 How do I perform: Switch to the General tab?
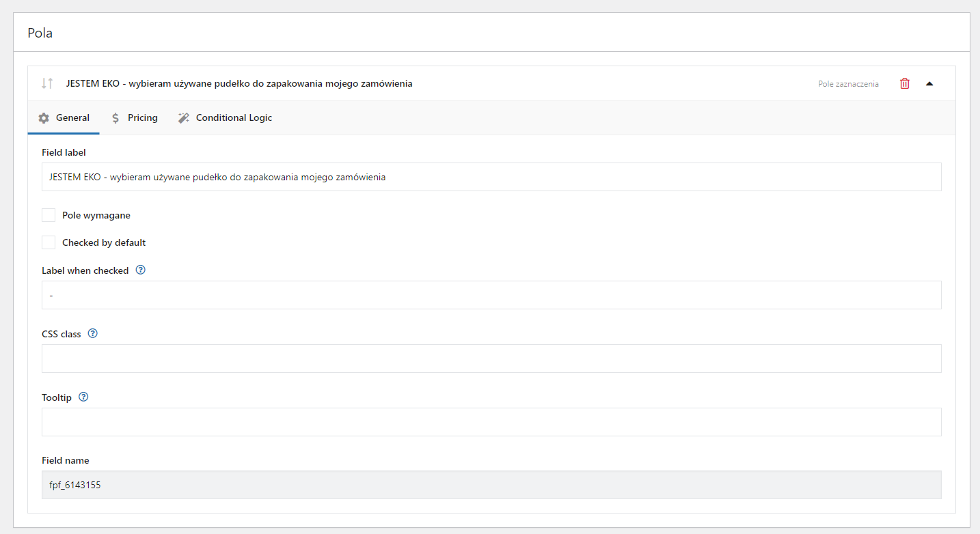pyautogui.click(x=64, y=118)
